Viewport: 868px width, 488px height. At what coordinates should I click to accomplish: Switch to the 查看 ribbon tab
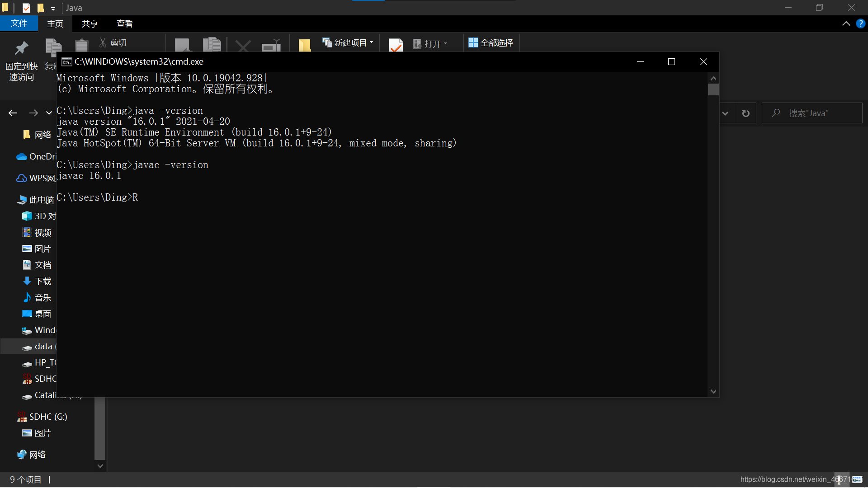tap(125, 23)
